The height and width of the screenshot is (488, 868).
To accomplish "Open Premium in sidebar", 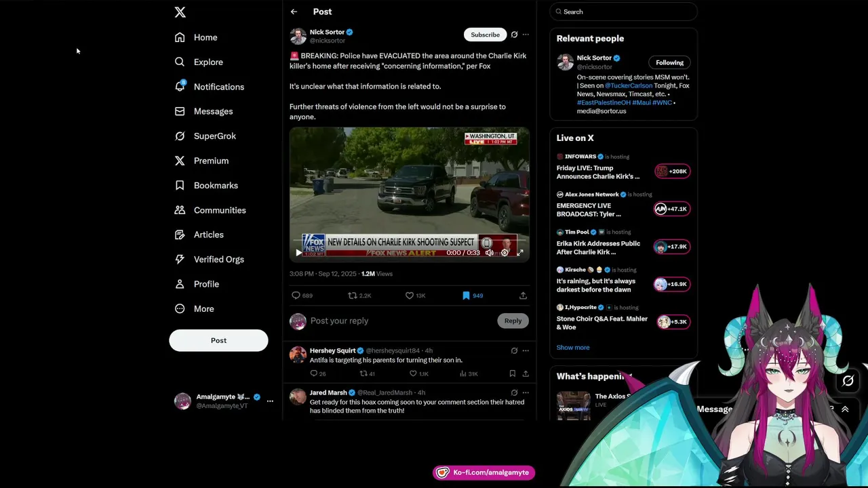I will tap(201, 161).
